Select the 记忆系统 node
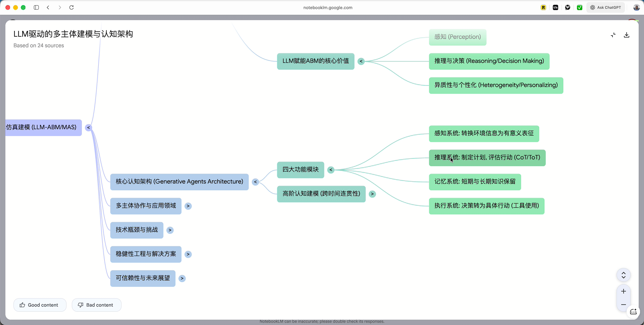 pyautogui.click(x=475, y=182)
